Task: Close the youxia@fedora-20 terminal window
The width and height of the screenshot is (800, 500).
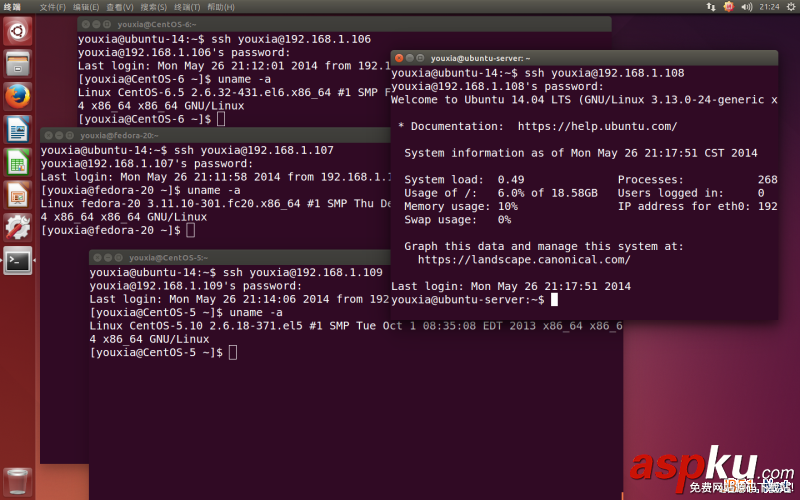Action: (x=48, y=135)
